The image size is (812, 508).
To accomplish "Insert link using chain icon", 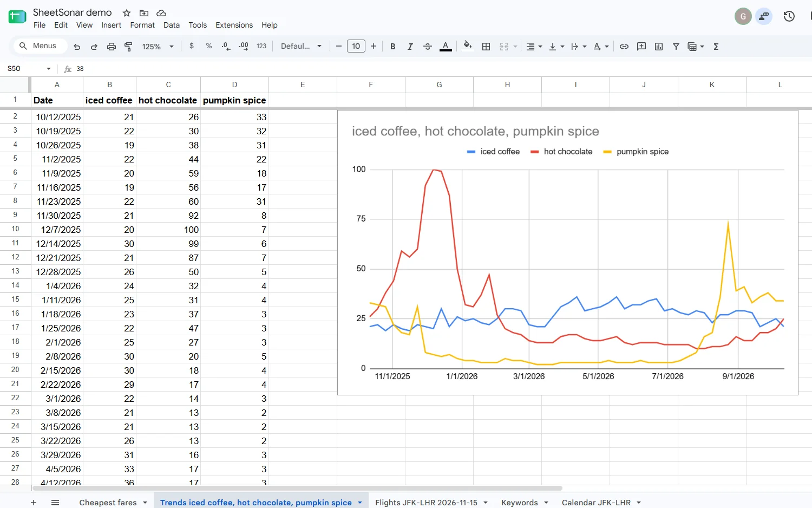I will click(x=624, y=47).
